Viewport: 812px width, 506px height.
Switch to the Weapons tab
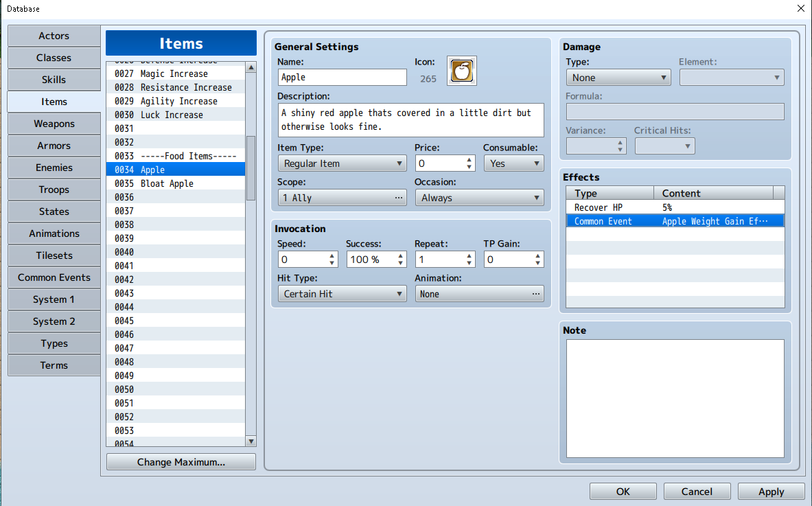[54, 124]
